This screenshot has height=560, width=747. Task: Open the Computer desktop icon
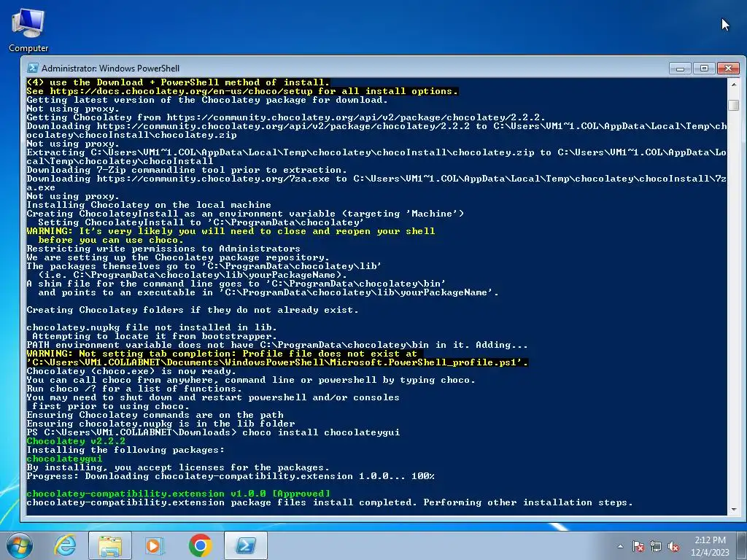pyautogui.click(x=28, y=29)
